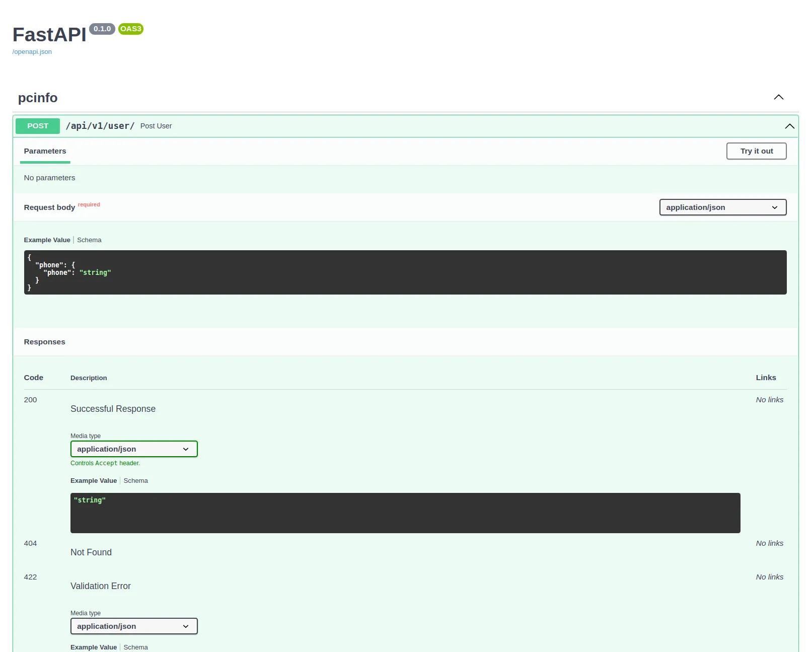
Task: Click the 0.1.0 version badge
Action: (102, 29)
